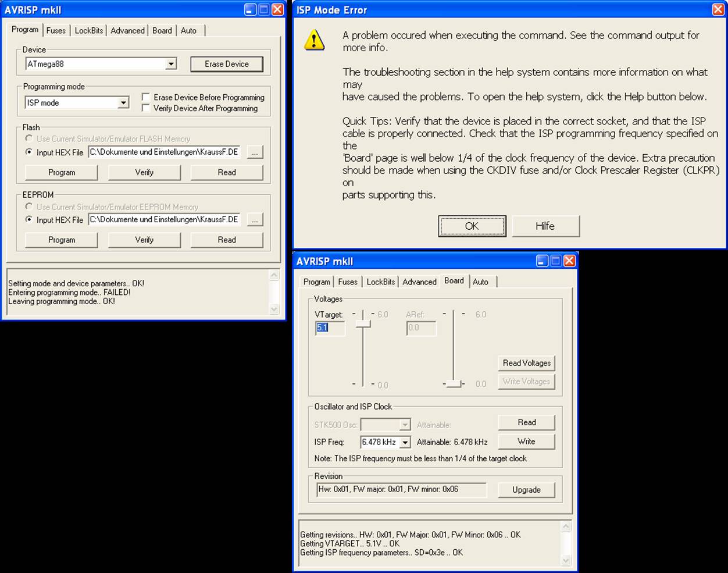Screen dimensions: 728x573
Task: Open the Programming mode dropdown showing ISP mode
Action: (123, 103)
